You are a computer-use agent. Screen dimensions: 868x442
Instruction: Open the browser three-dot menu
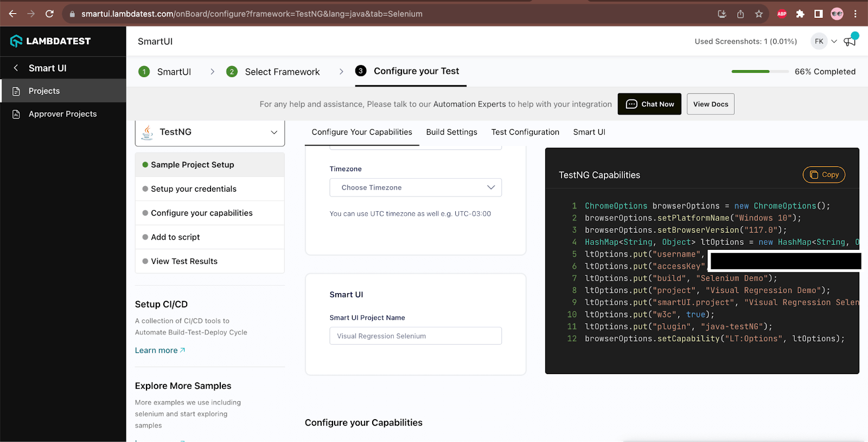coord(856,14)
